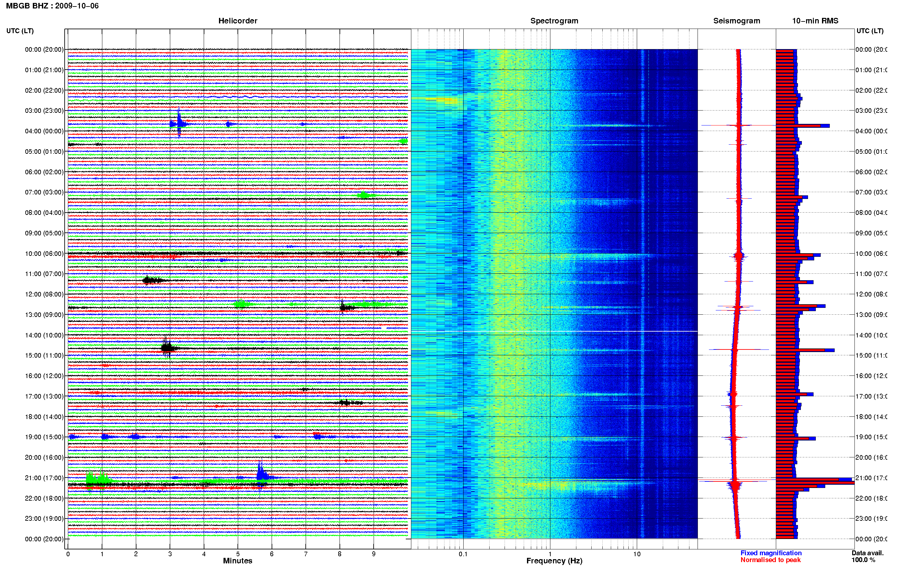
Task: Click the black event burst on 14:30 trace
Action: click(x=167, y=348)
